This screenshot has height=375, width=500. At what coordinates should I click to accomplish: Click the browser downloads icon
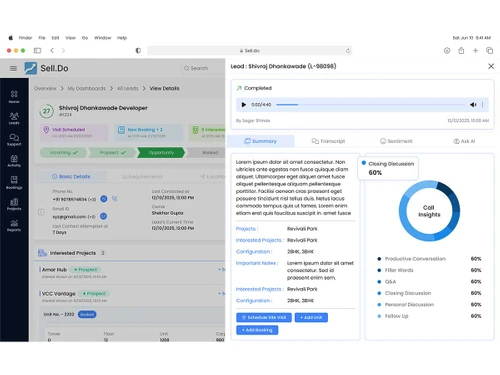[447, 51]
